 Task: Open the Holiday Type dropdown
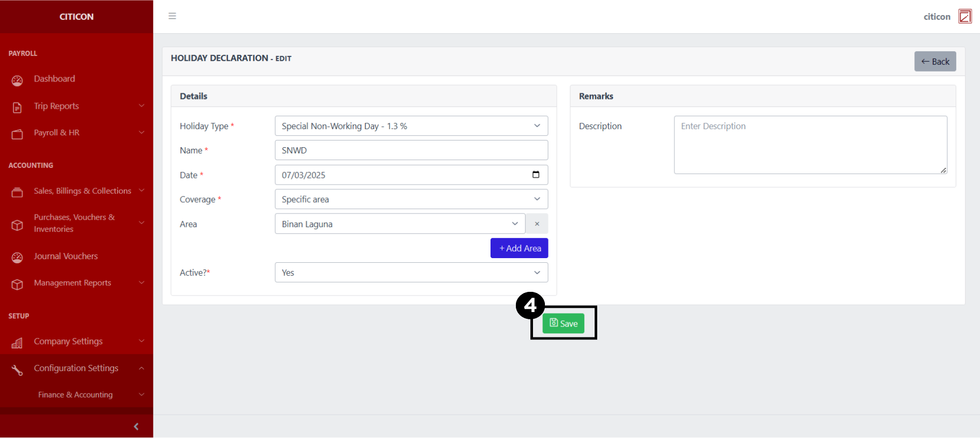411,126
